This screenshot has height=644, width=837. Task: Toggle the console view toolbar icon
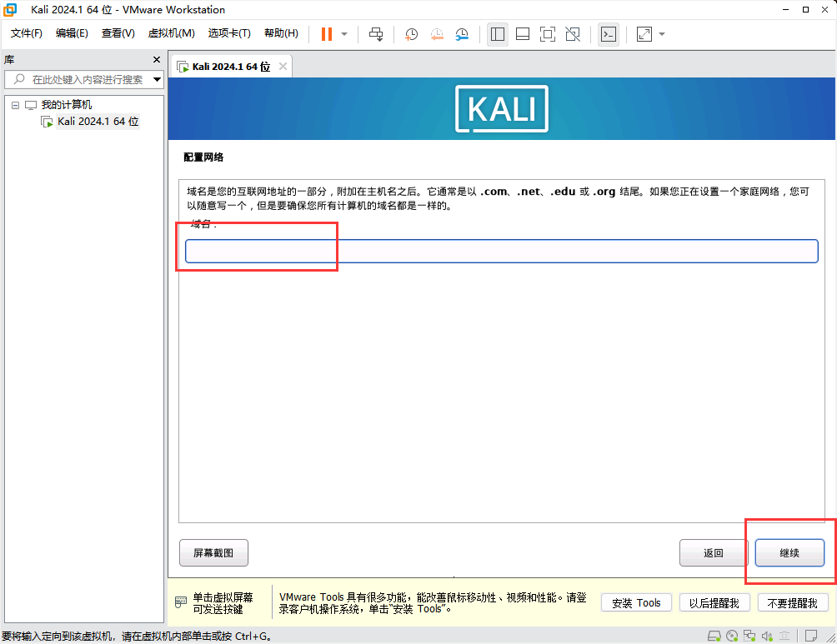[x=609, y=34]
